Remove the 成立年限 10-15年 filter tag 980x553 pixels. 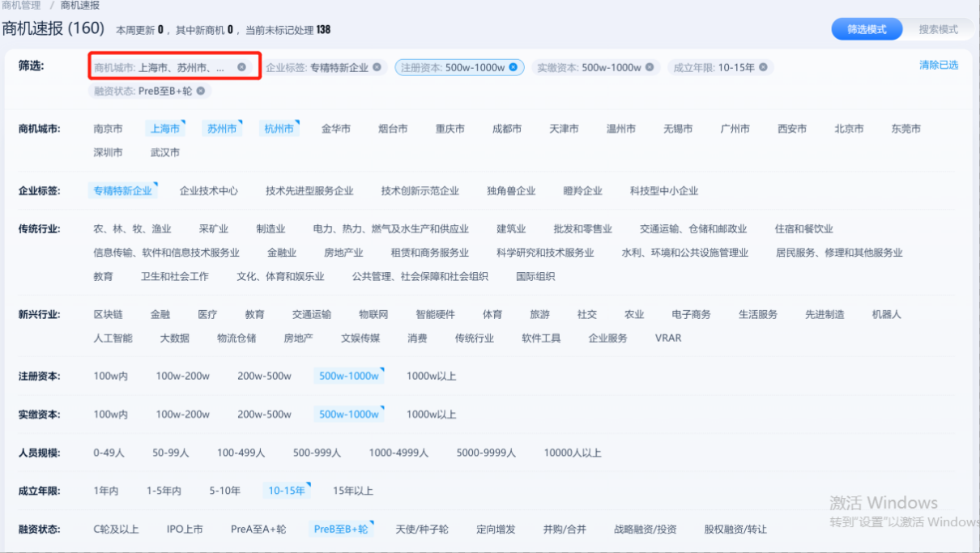763,68
